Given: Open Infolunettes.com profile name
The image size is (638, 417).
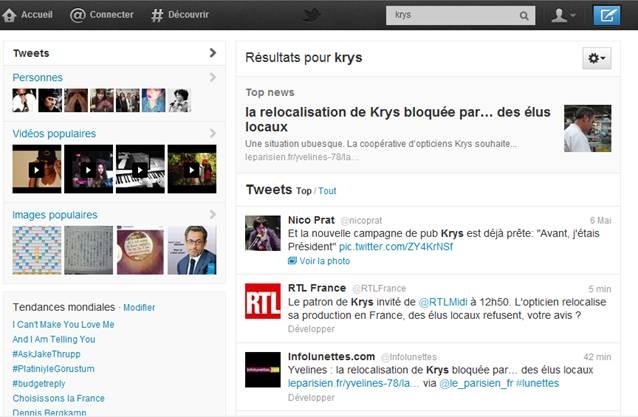Looking at the screenshot, I should click(332, 357).
